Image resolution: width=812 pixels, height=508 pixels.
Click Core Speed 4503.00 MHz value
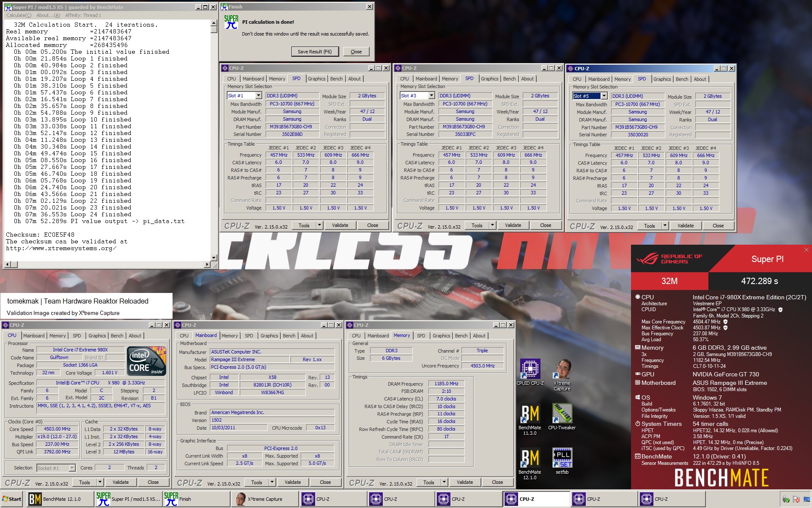coord(57,429)
